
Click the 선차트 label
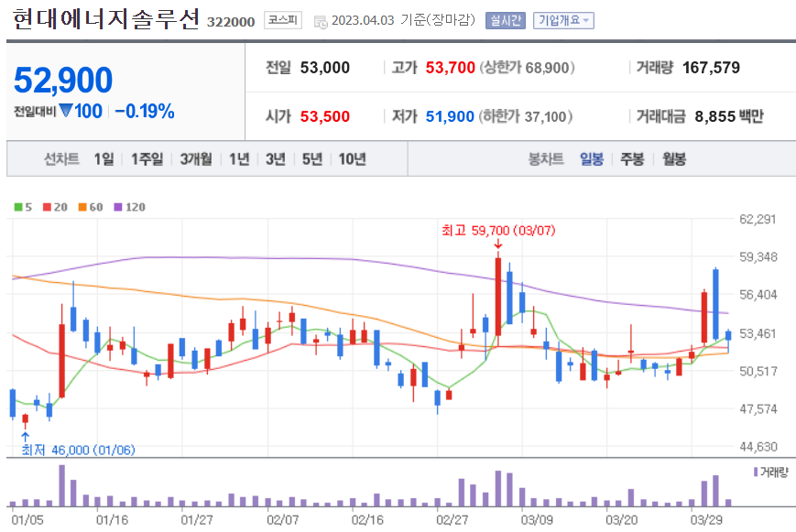click(61, 159)
